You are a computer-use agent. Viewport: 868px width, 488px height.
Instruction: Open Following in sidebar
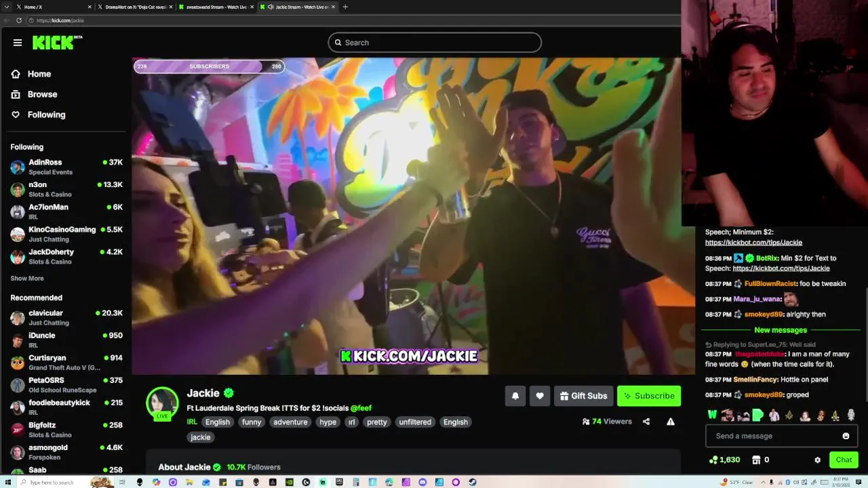pyautogui.click(x=39, y=115)
